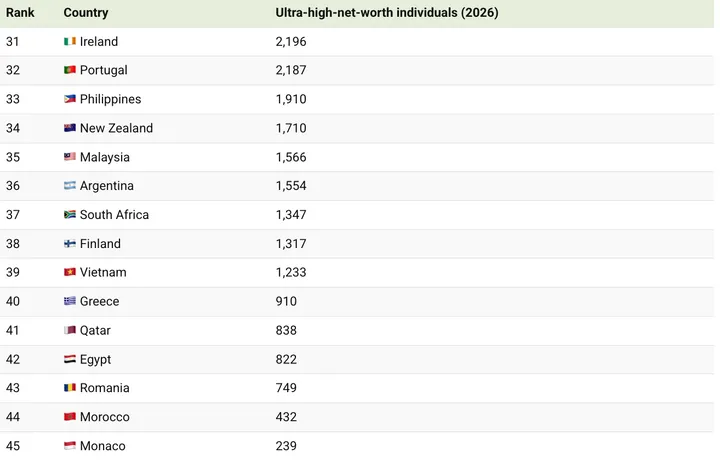This screenshot has width=720, height=461.
Task: Click the Greece flag icon
Action: (70, 301)
